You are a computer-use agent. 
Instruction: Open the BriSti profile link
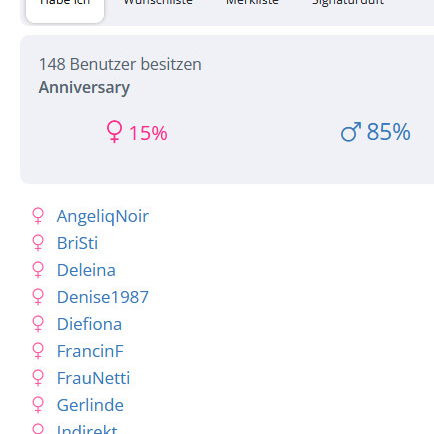pyautogui.click(x=77, y=243)
